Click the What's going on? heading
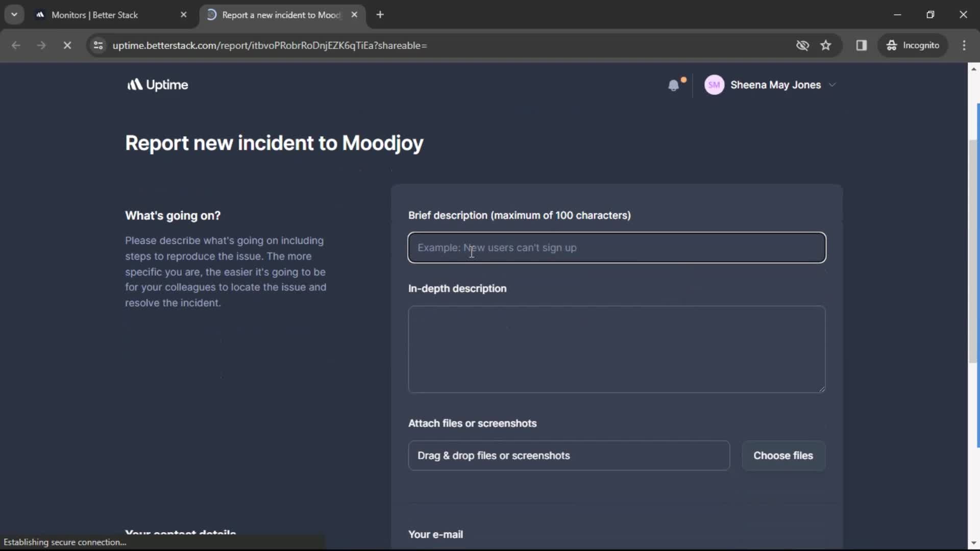 (x=173, y=216)
